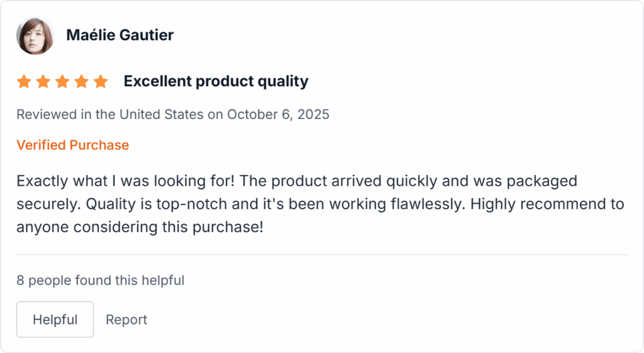Click the divider line below the review text
This screenshot has width=644, height=353.
coord(321,255)
